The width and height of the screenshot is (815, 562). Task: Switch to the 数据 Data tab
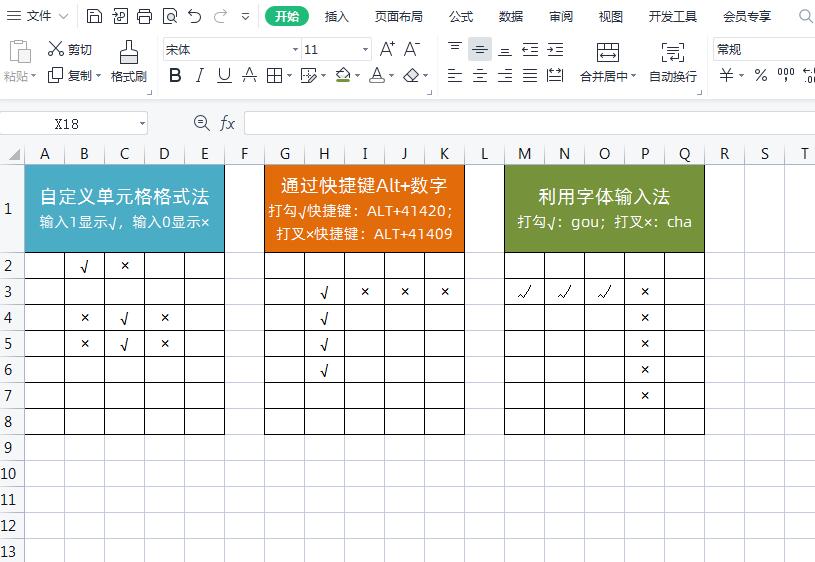(510, 17)
